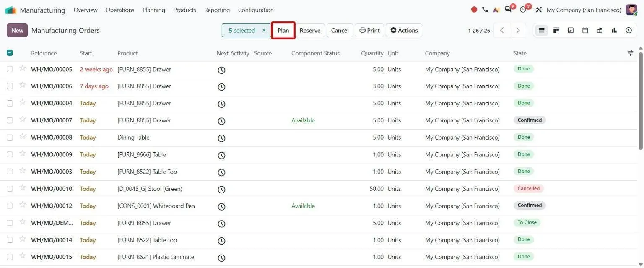Go to the Overview menu

pos(86,10)
